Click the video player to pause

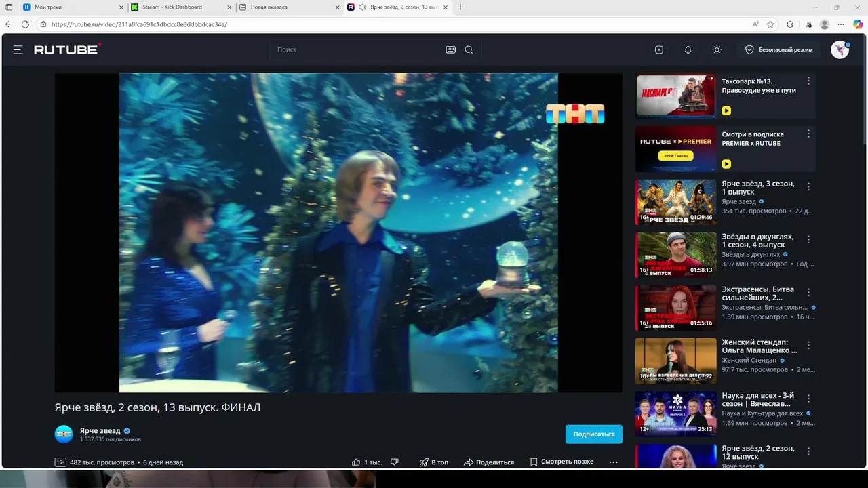[338, 232]
